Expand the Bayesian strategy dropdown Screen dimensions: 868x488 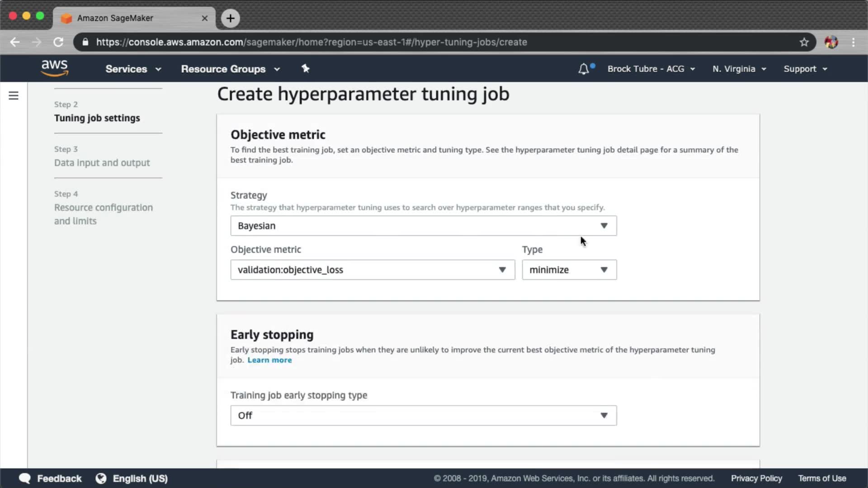click(423, 225)
